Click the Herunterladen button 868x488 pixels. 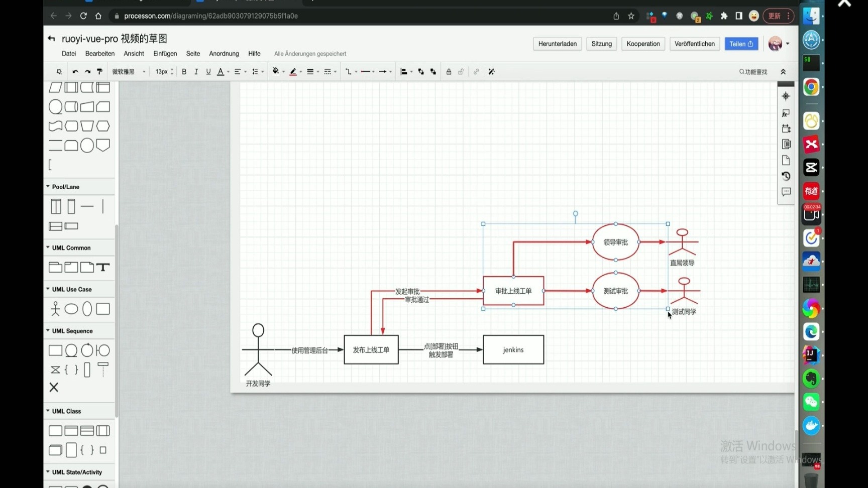557,44
